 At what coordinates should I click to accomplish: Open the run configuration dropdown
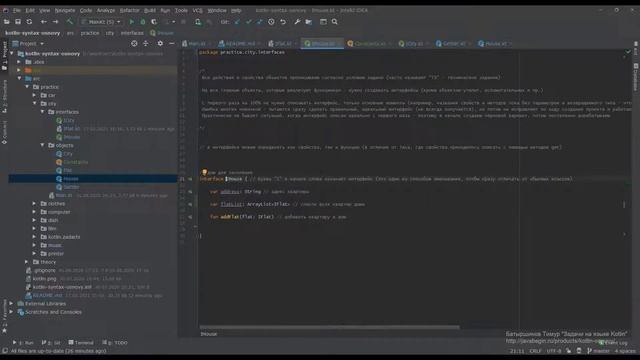(x=101, y=22)
